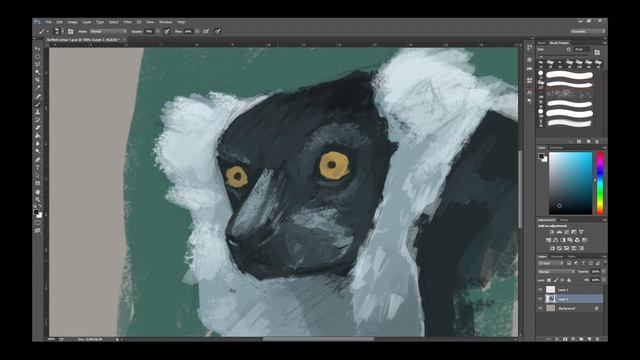Toggle lock transparent pixels
Image resolution: width=640 pixels, height=360 pixels.
549,280
